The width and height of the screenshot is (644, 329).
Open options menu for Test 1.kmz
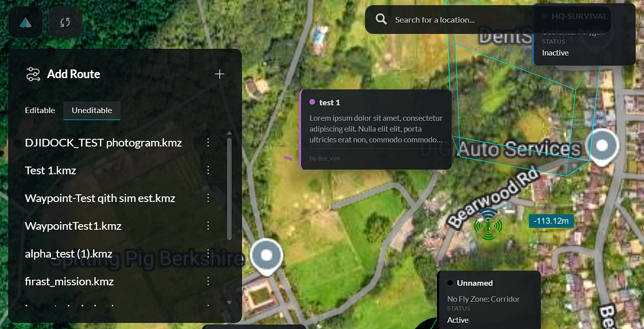pos(208,170)
